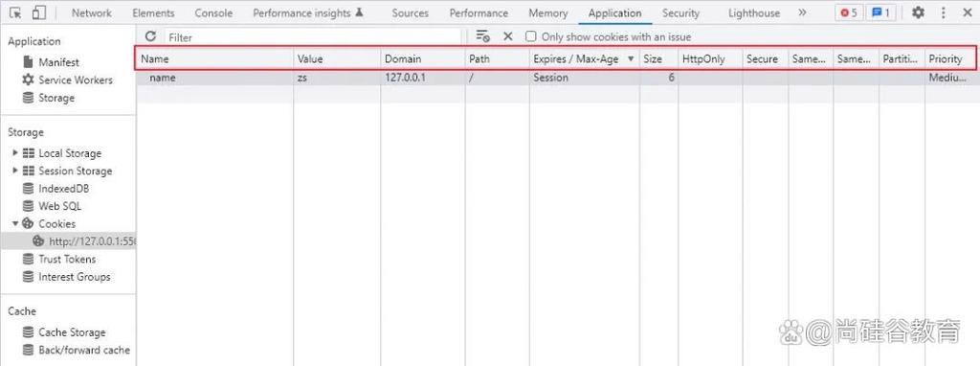Open the Security tab
This screenshot has width=980, height=366.
pos(680,12)
